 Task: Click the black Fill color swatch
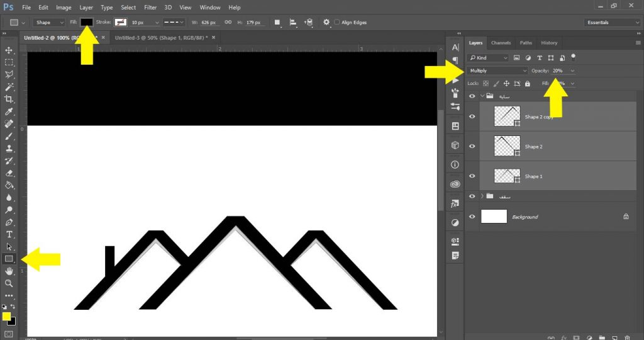pos(86,22)
